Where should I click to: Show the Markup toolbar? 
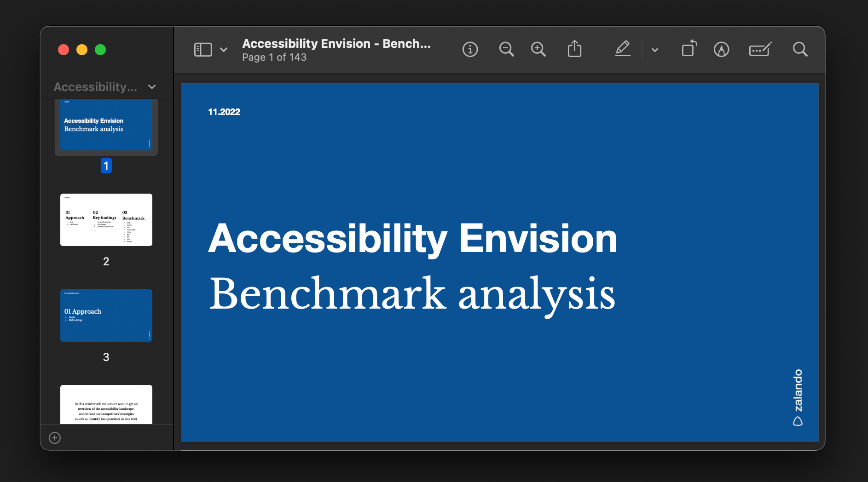(721, 49)
